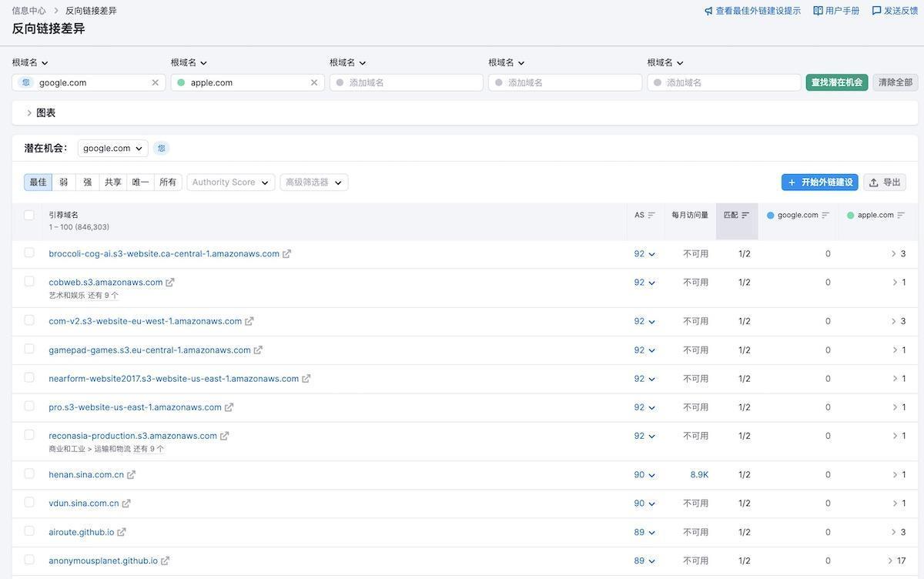924x579 pixels.
Task: Sort google.com column using sort icon
Action: 825,216
